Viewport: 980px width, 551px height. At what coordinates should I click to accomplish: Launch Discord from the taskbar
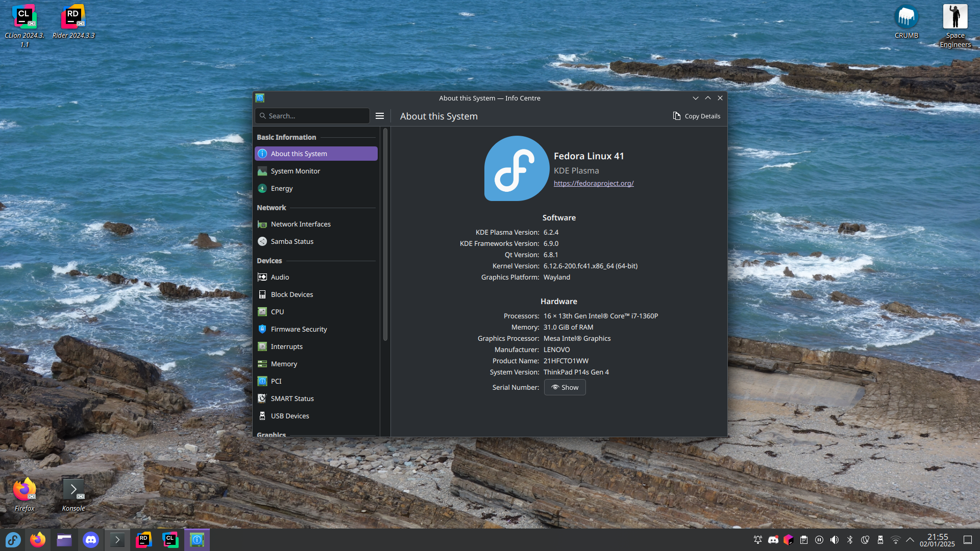[91, 540]
